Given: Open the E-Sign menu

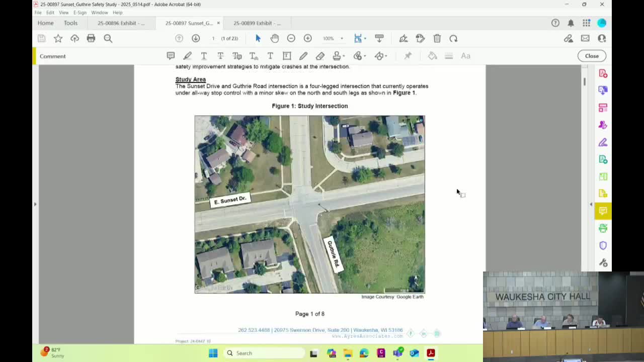Looking at the screenshot, I should click(x=79, y=13).
